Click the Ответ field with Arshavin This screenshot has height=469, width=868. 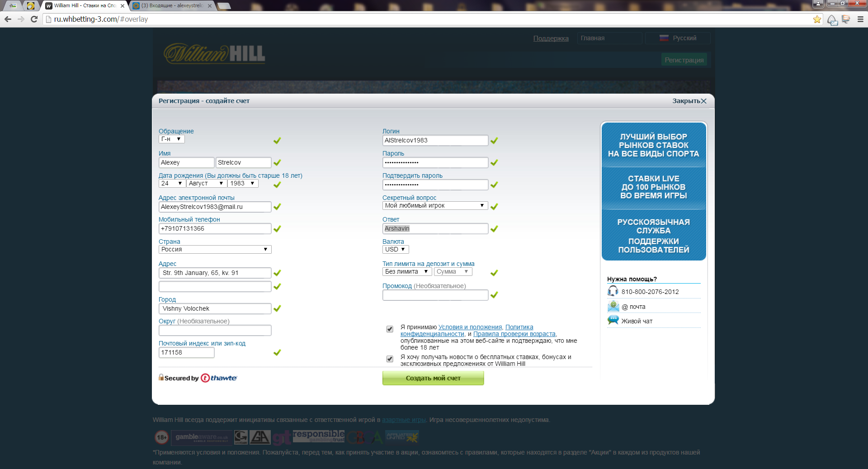[x=435, y=228]
